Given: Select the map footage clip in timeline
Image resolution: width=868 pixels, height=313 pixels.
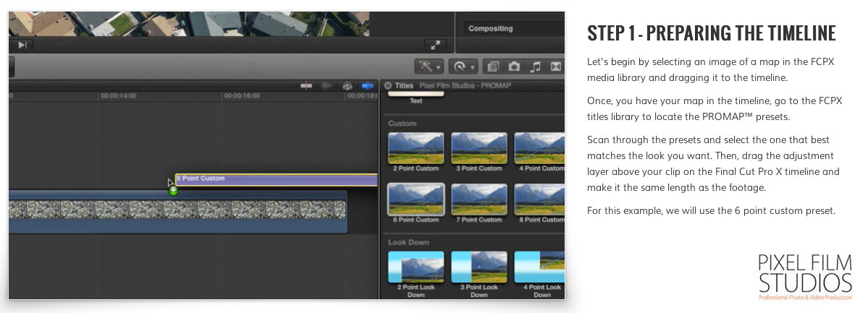Looking at the screenshot, I should (177, 212).
